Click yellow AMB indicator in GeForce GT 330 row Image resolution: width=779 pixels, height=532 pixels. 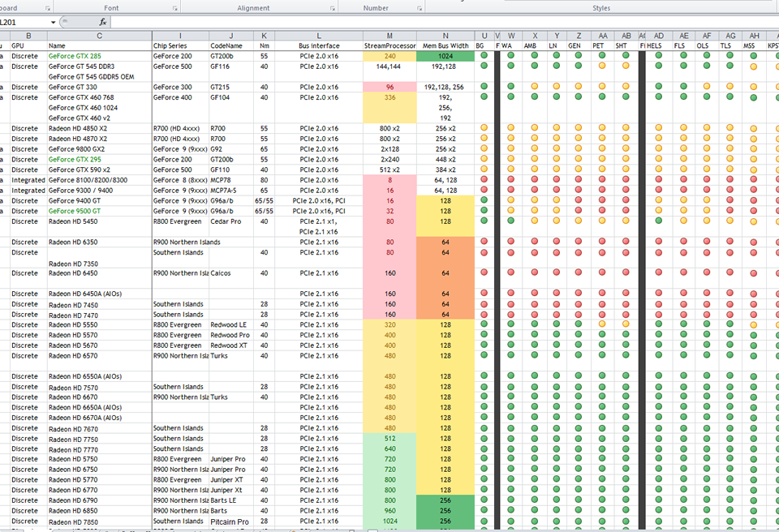[x=535, y=87]
